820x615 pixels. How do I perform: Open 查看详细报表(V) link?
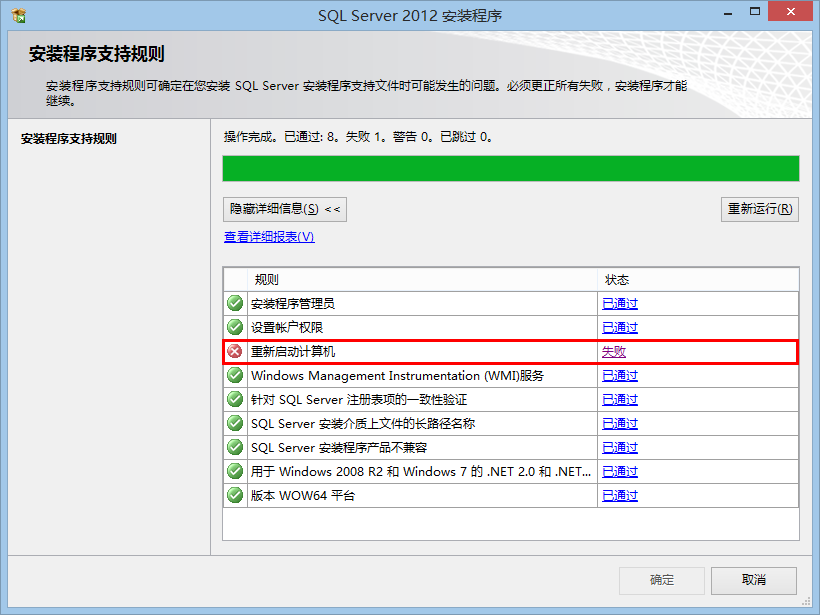click(x=269, y=237)
